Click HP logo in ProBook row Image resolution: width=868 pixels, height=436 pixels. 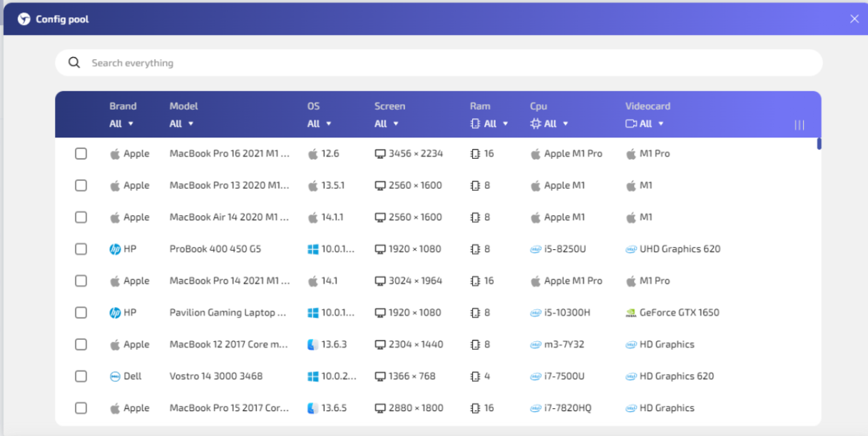tap(115, 249)
